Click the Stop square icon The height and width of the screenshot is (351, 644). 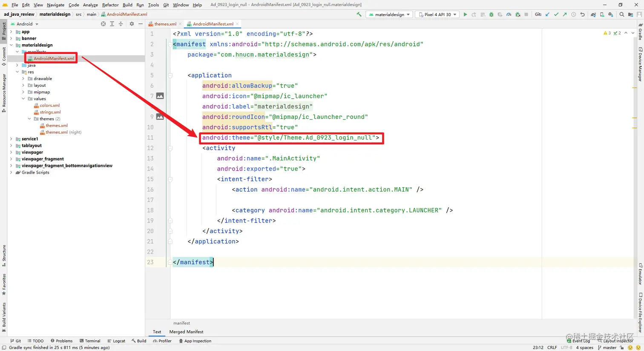click(x=526, y=14)
